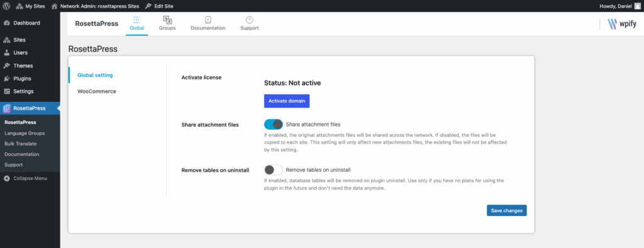
Task: Open Themes in the sidebar
Action: tap(30, 66)
